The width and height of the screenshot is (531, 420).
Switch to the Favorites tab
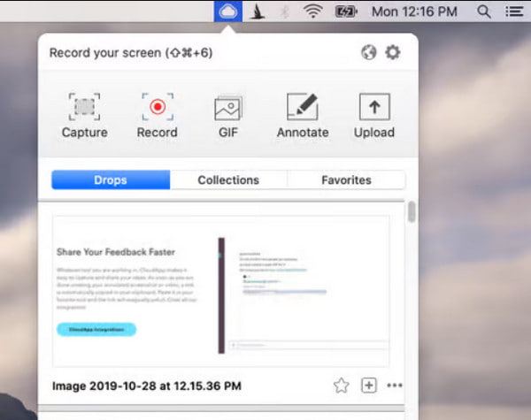click(346, 179)
